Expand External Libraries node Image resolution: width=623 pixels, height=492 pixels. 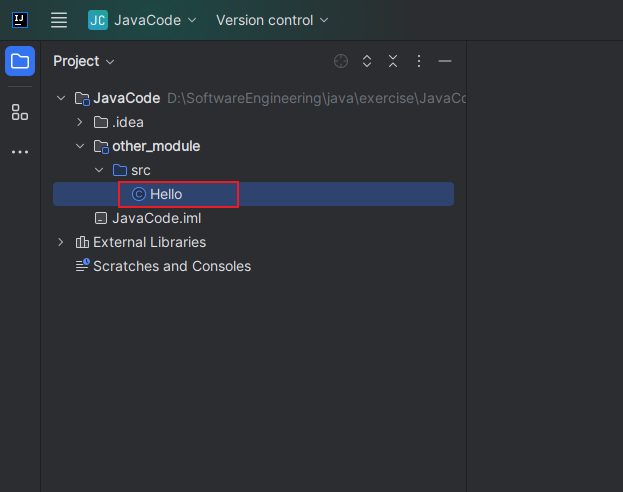click(x=62, y=242)
